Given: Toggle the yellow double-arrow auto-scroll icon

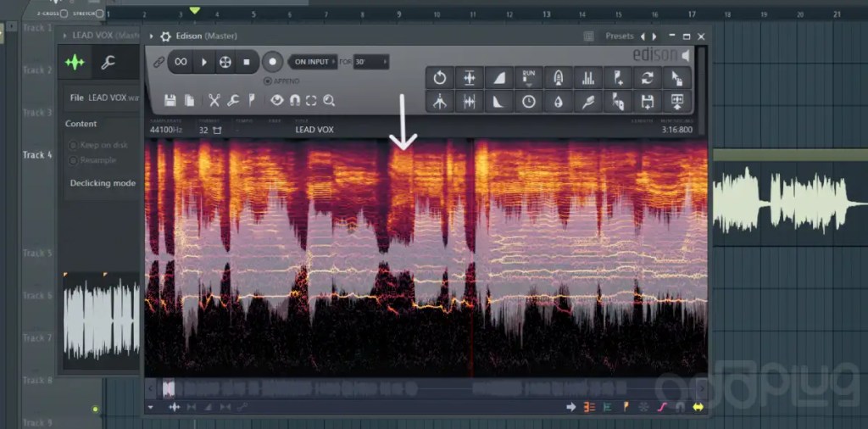Looking at the screenshot, I should pos(698,408).
